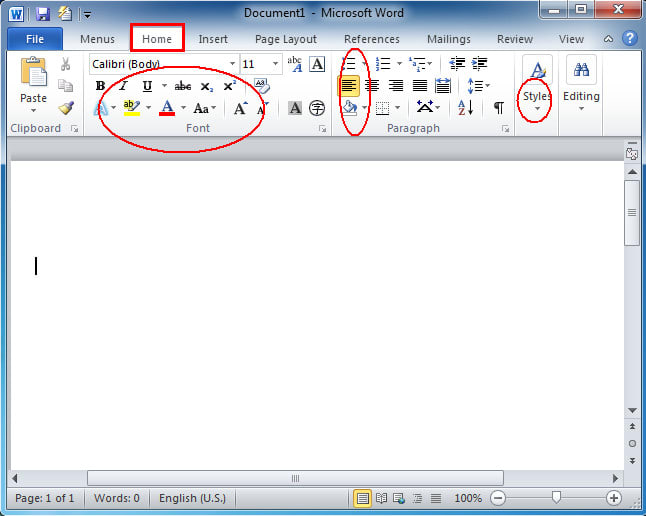Click the Cut scissors icon

(x=65, y=65)
